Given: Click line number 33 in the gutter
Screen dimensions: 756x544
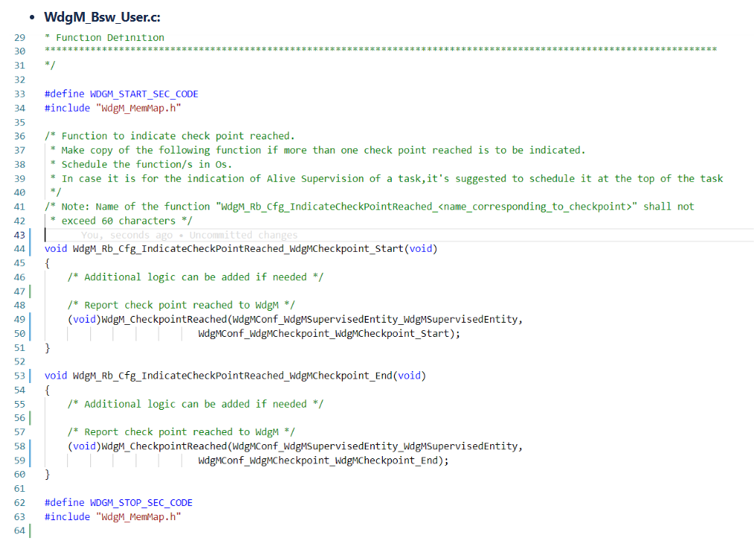Looking at the screenshot, I should 19,94.
